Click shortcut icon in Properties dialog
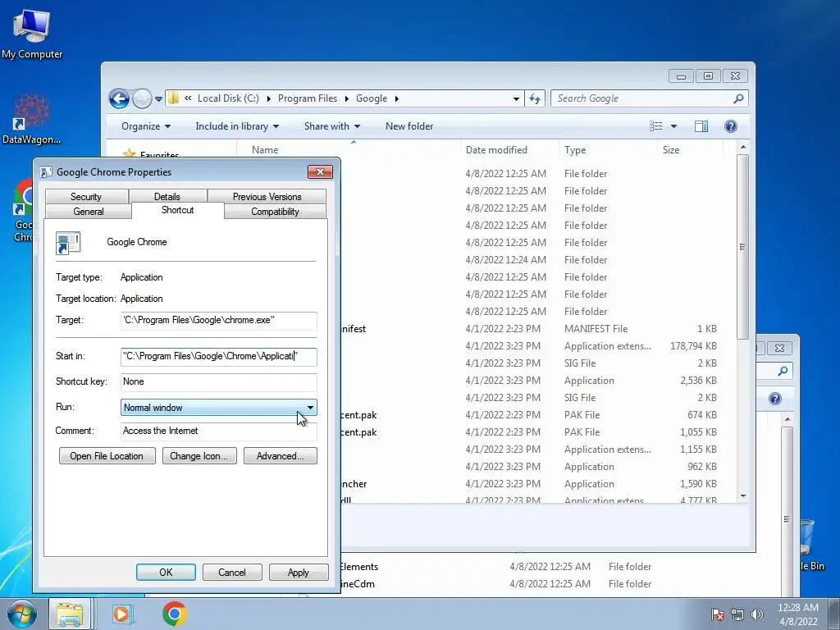The width and height of the screenshot is (840, 630). 68,243
